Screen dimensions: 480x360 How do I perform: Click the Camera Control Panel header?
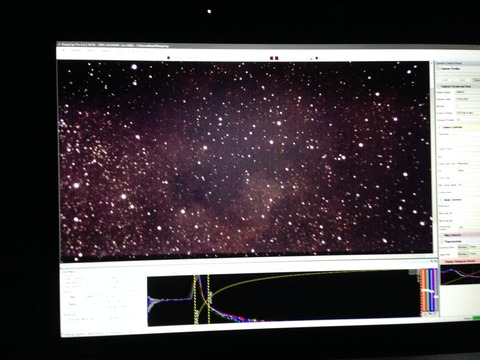[457, 63]
